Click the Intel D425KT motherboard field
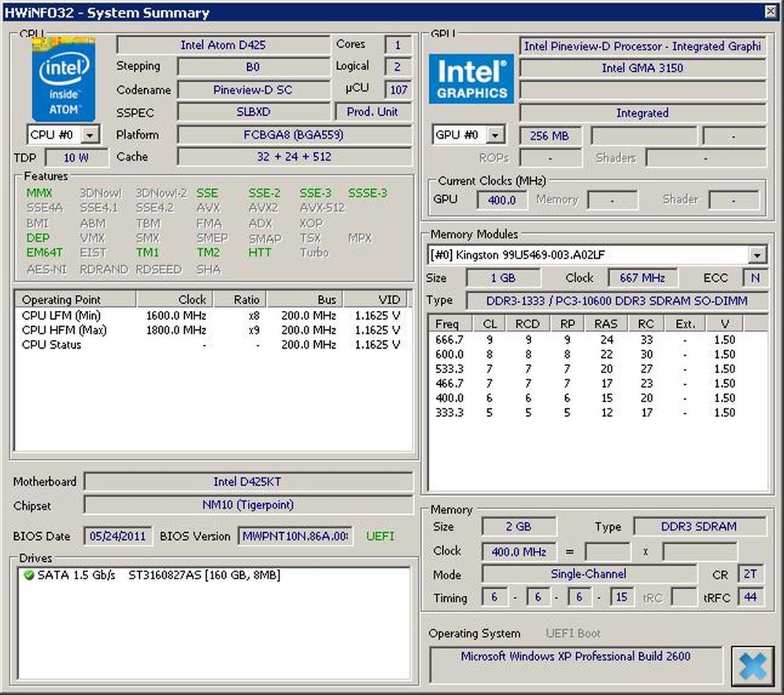The width and height of the screenshot is (784, 695). 247,481
